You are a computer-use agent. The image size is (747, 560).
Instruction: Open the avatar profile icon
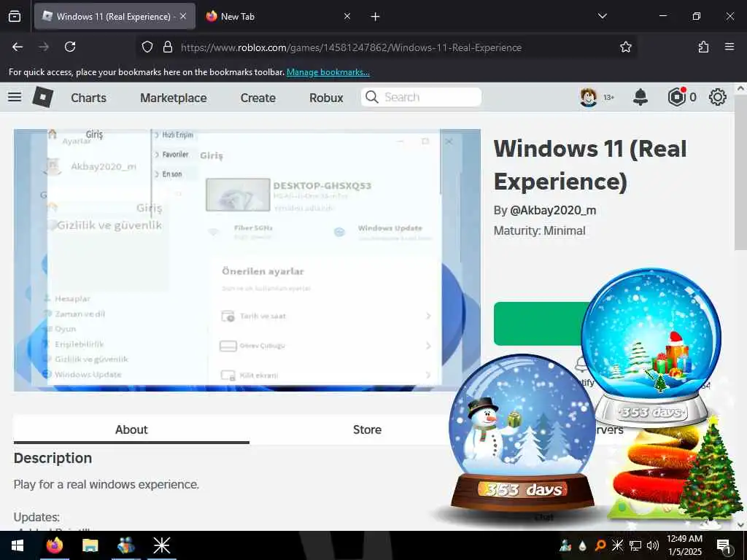click(589, 97)
